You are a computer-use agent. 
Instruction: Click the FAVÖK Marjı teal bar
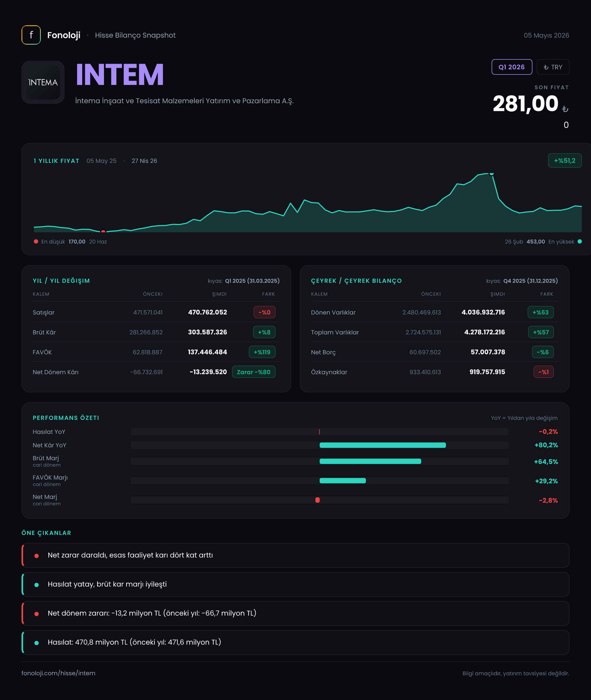(x=343, y=480)
